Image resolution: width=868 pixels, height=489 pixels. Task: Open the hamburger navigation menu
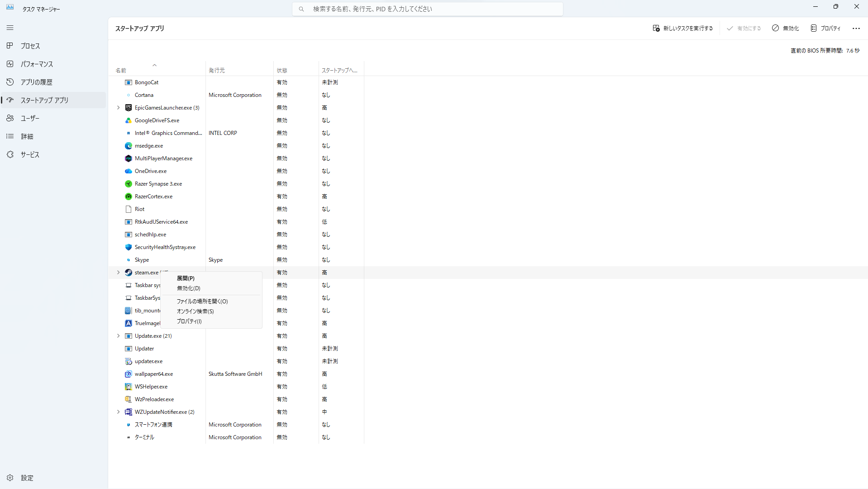10,28
